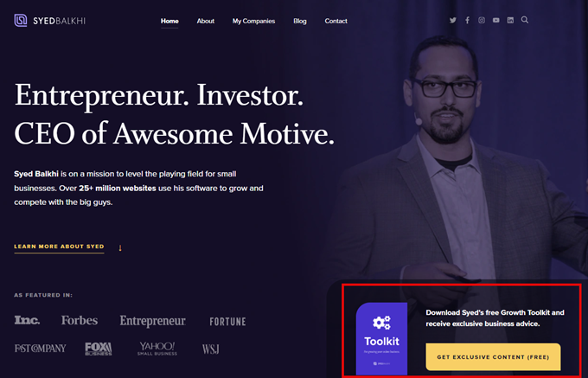Open the Contact page
This screenshot has width=588, height=378.
pyautogui.click(x=336, y=21)
